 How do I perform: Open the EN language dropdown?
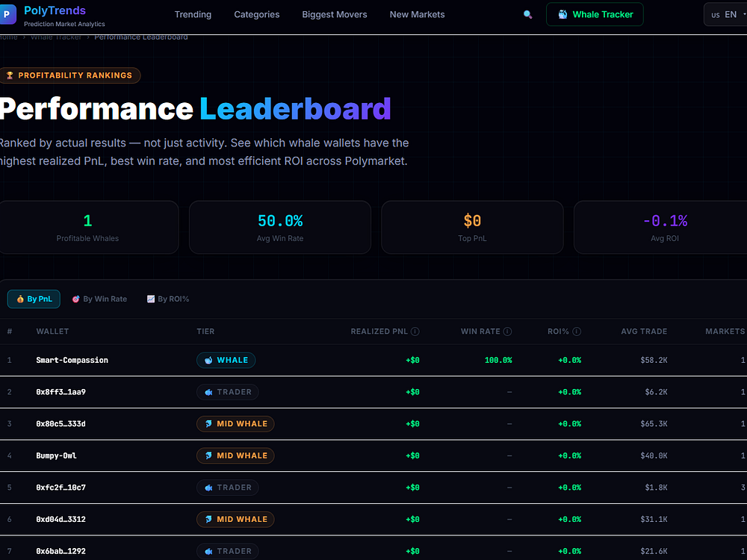click(725, 14)
